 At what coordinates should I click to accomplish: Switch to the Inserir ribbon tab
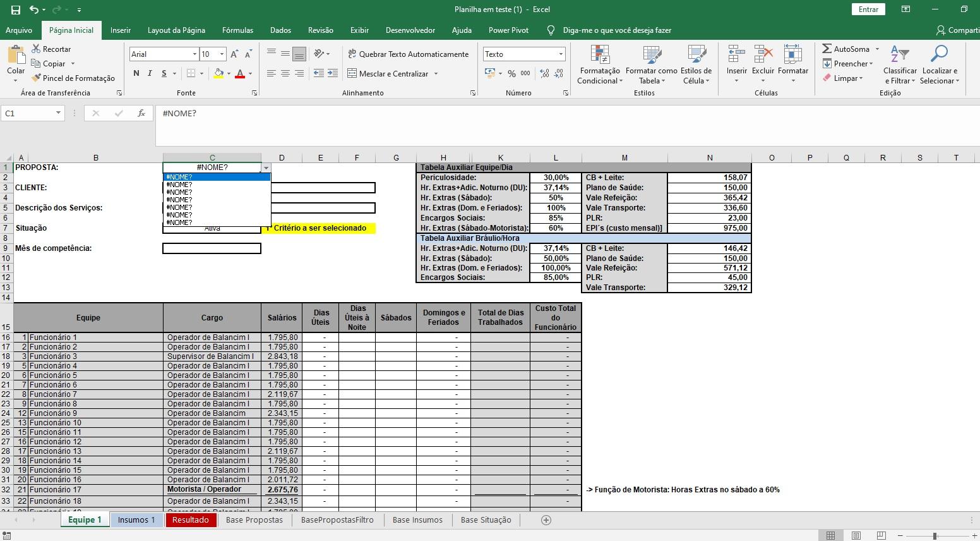[x=121, y=30]
